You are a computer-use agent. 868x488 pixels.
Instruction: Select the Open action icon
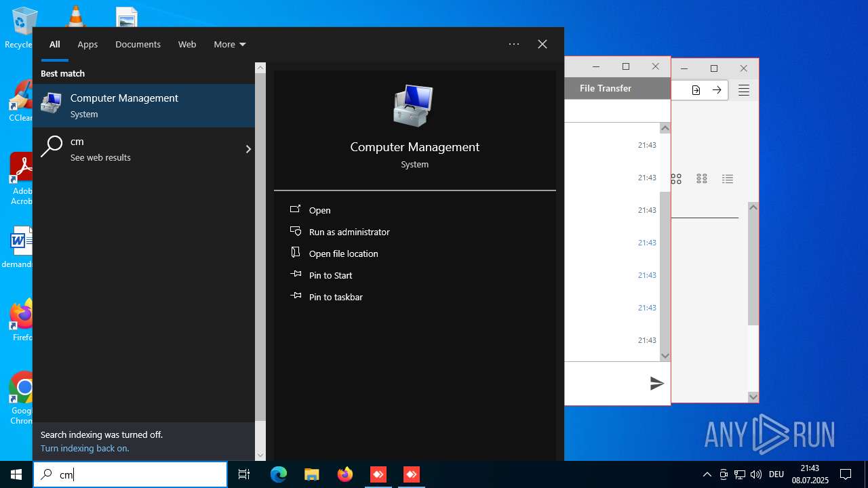[x=295, y=209]
